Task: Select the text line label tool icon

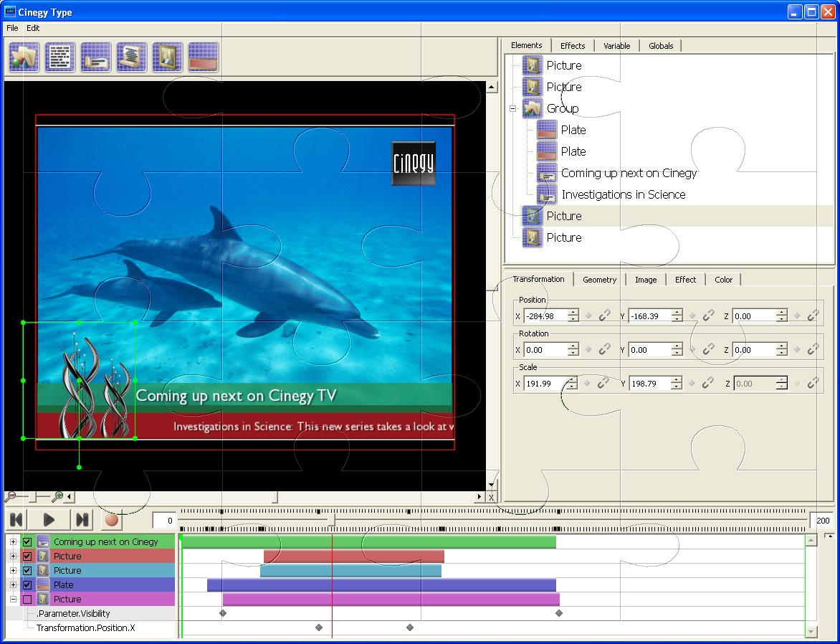Action: (x=96, y=57)
